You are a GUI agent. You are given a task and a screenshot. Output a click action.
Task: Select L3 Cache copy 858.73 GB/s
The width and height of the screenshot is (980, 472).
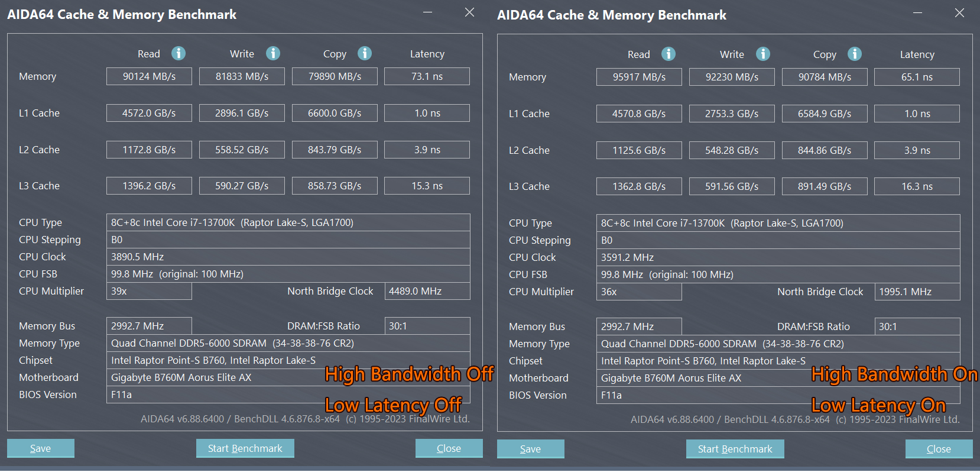[335, 186]
